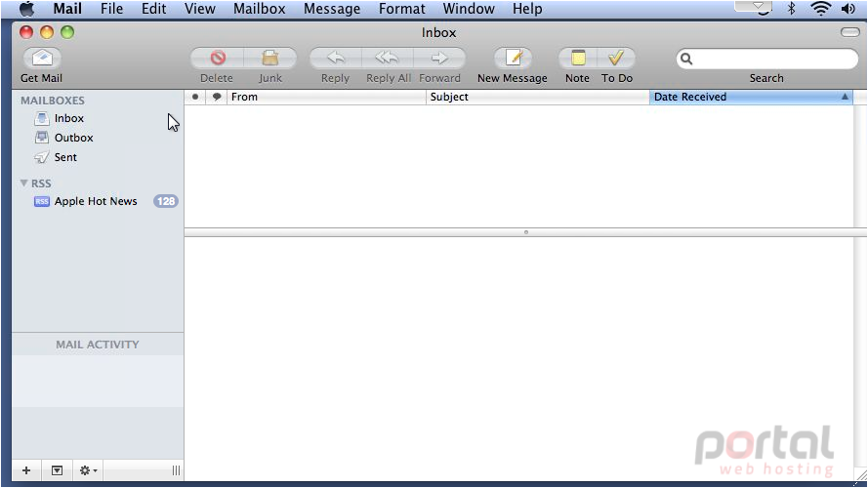Sort messages by the From column
Image resolution: width=868 pixels, height=488 pixels.
(327, 97)
